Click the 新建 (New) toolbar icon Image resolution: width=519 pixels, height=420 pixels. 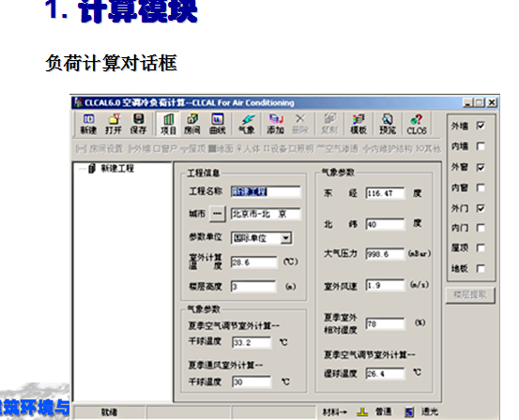[88, 124]
